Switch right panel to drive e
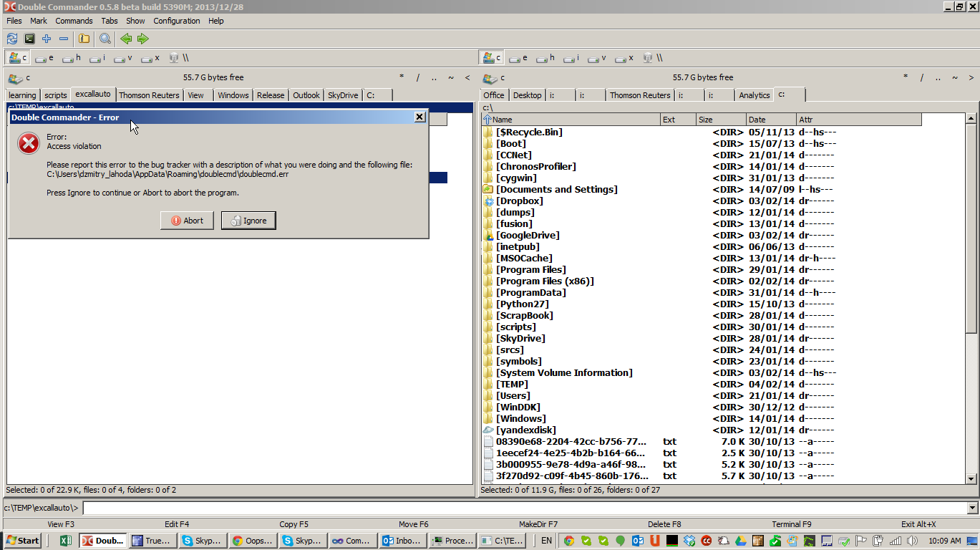This screenshot has width=980, height=550. click(x=518, y=58)
